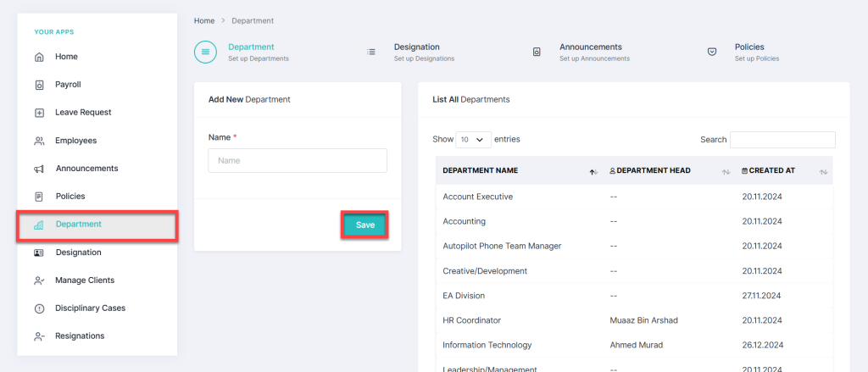Go to Employees in the sidebar
Viewport: 868px width, 372px height.
pyautogui.click(x=75, y=141)
